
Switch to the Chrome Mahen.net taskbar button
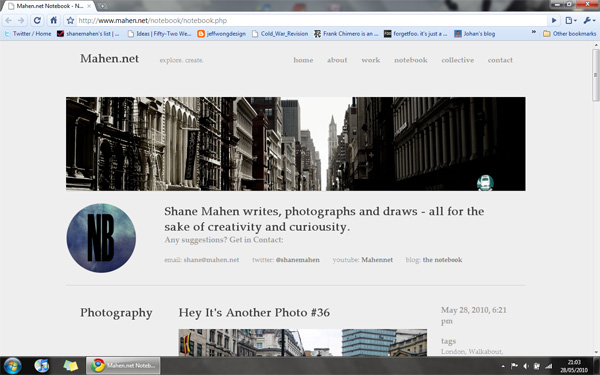click(x=123, y=365)
